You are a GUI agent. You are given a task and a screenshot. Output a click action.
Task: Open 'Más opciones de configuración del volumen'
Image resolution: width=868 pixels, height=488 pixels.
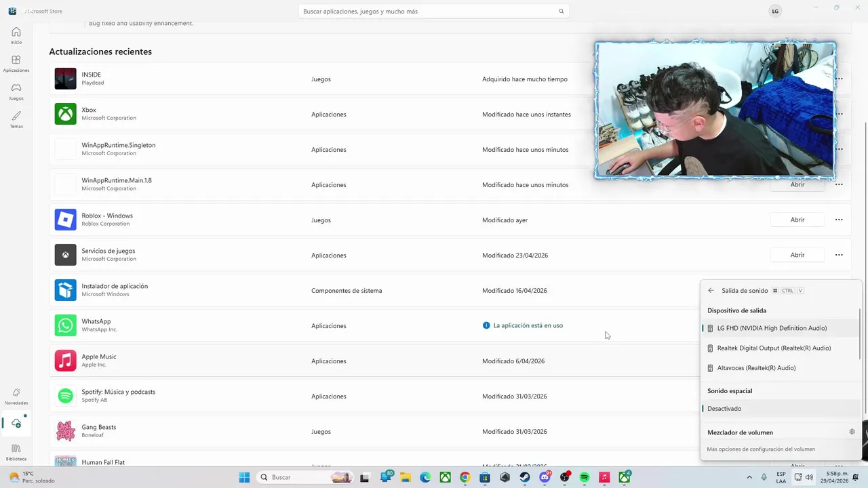761,449
